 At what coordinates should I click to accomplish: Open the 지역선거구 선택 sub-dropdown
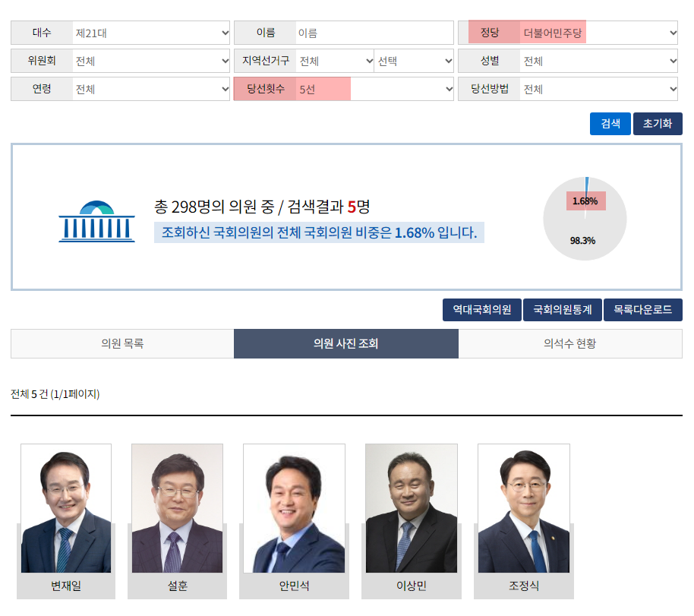pos(414,61)
